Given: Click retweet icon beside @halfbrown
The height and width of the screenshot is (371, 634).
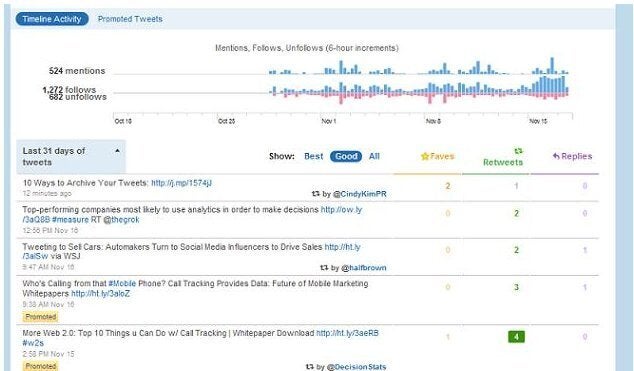Looking at the screenshot, I should [x=324, y=268].
